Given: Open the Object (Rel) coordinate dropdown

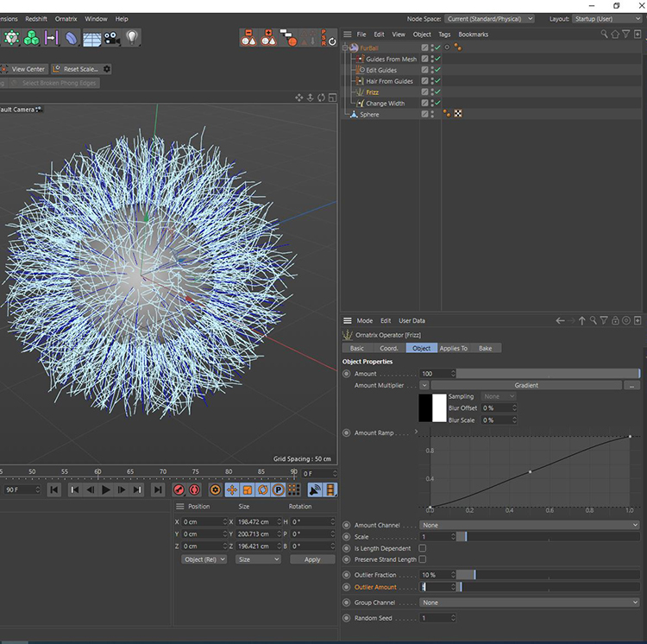Looking at the screenshot, I should point(204,559).
